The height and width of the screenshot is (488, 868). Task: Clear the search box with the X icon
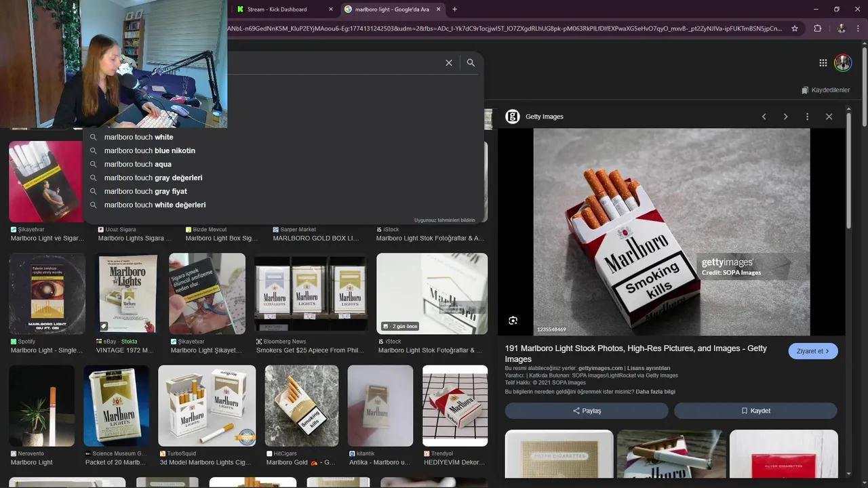(448, 62)
